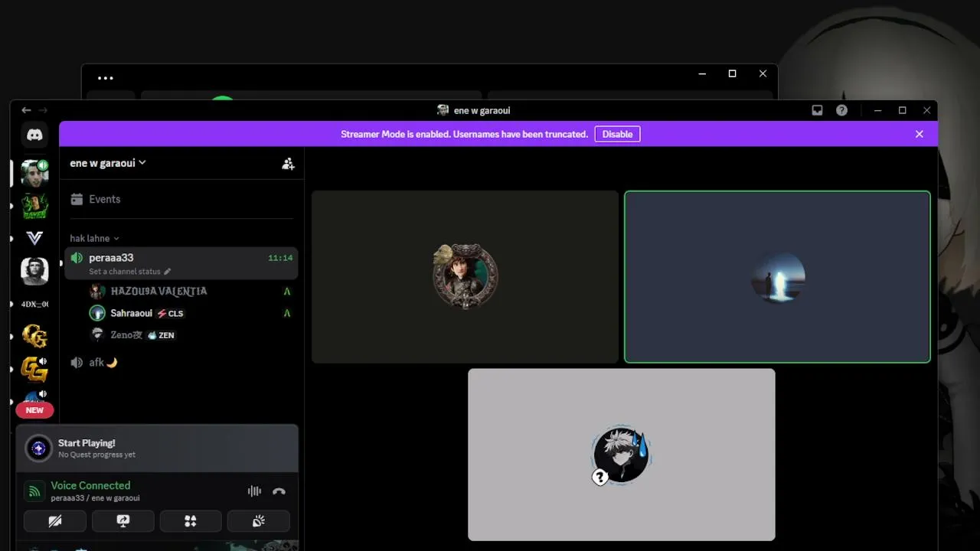
Task: Open the server with the black-and-white portrait icon
Action: (x=34, y=271)
